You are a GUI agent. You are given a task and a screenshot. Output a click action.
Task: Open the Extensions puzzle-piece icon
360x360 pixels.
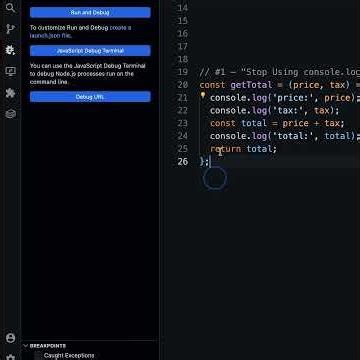pyautogui.click(x=10, y=93)
